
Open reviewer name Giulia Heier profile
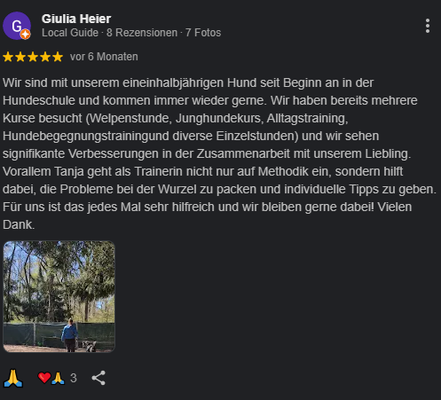coord(76,19)
